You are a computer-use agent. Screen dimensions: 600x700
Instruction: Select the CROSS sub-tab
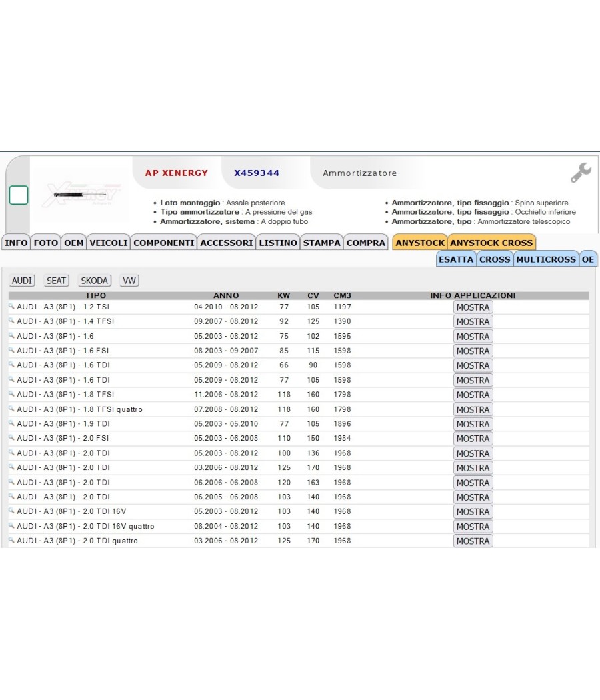(495, 259)
